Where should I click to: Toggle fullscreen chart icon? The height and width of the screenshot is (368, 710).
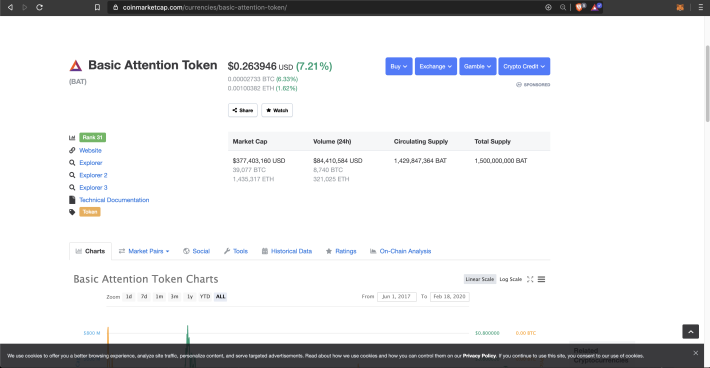pos(530,279)
